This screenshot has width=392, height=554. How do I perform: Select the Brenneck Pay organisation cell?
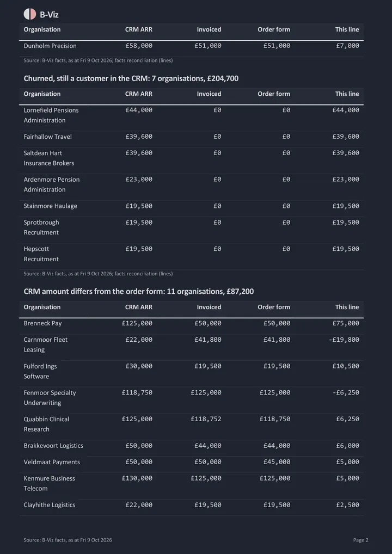(43, 323)
